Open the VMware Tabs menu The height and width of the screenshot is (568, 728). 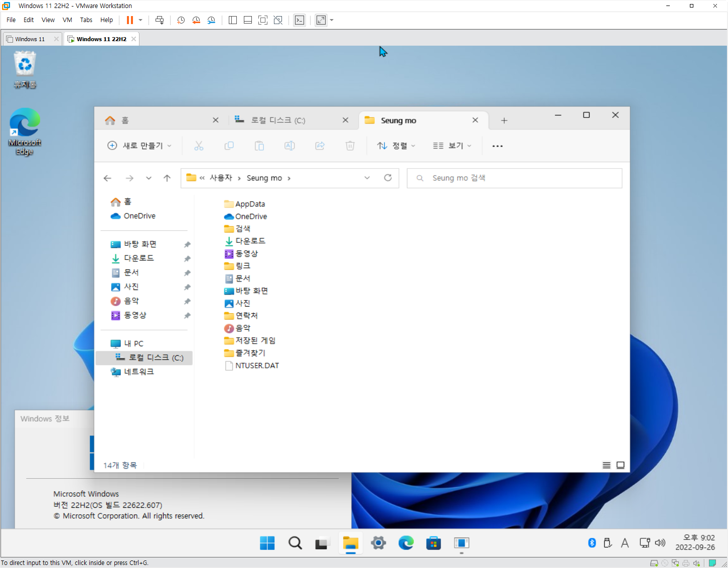pos(86,20)
